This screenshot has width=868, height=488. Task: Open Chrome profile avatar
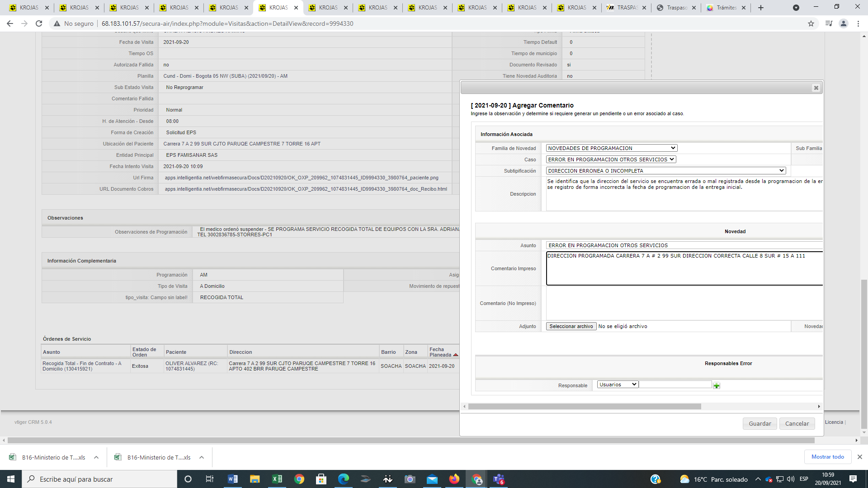pos(843,23)
